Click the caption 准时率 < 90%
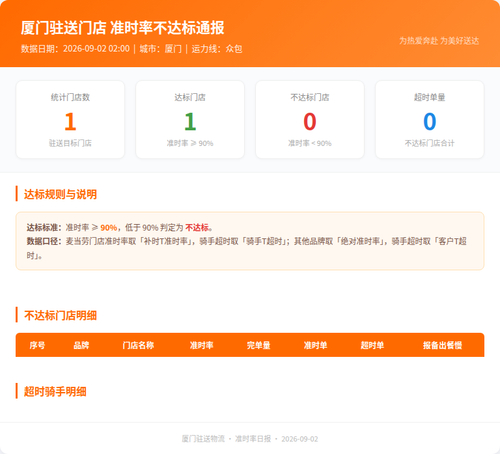This screenshot has width=500, height=454. click(310, 143)
